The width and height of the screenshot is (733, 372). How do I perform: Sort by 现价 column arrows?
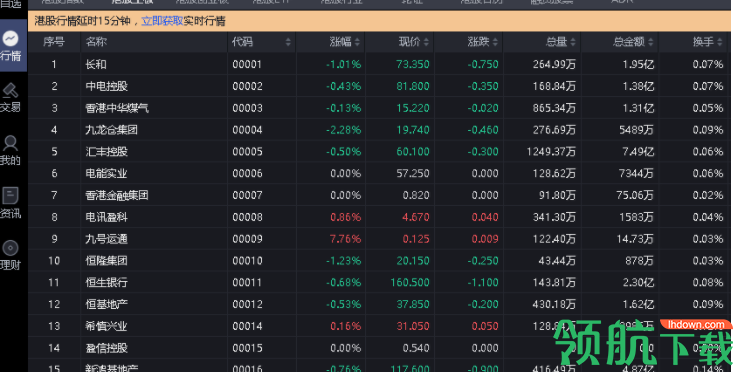[426, 43]
